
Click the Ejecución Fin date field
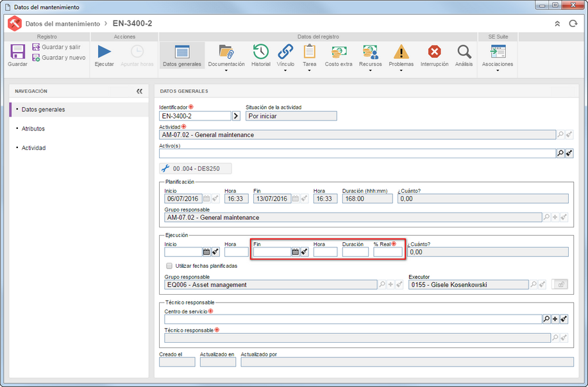click(x=273, y=252)
